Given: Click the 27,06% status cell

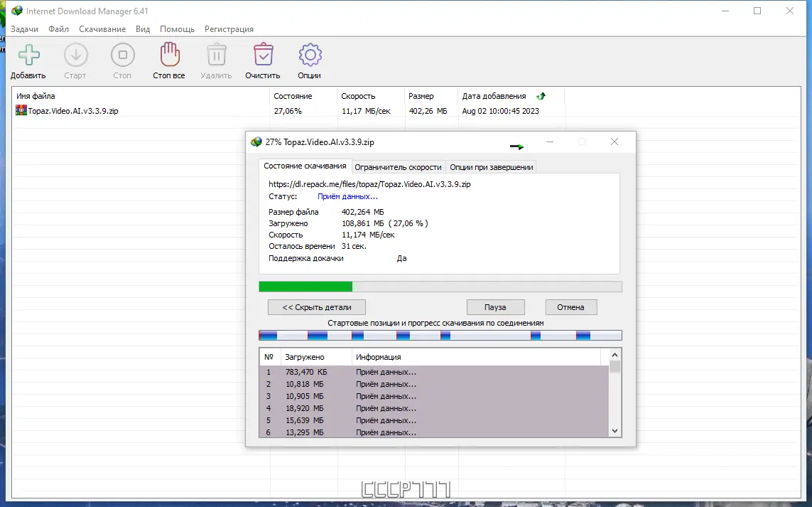Looking at the screenshot, I should [x=288, y=111].
